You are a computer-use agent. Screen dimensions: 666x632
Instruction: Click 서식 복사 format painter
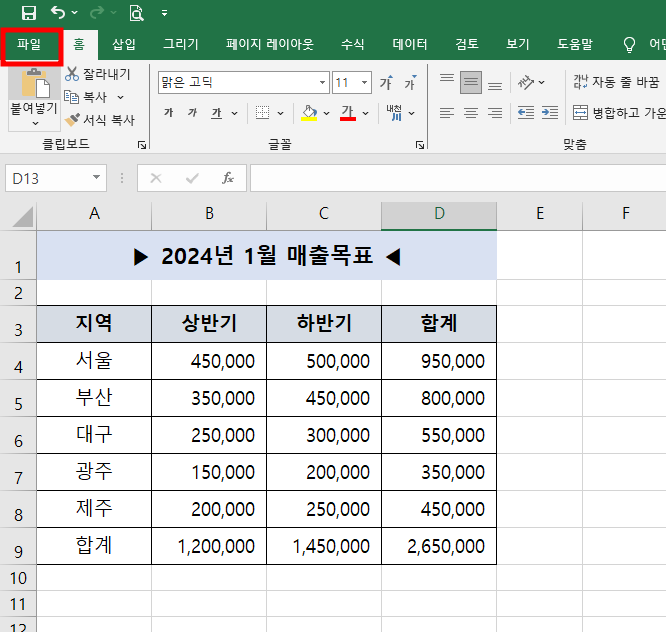(x=100, y=120)
